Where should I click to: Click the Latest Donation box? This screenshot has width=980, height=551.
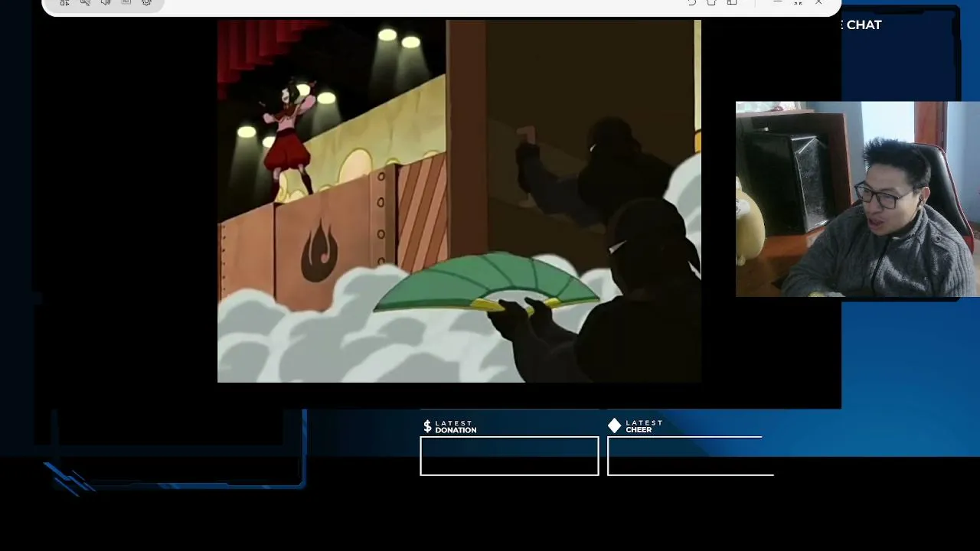(x=509, y=456)
